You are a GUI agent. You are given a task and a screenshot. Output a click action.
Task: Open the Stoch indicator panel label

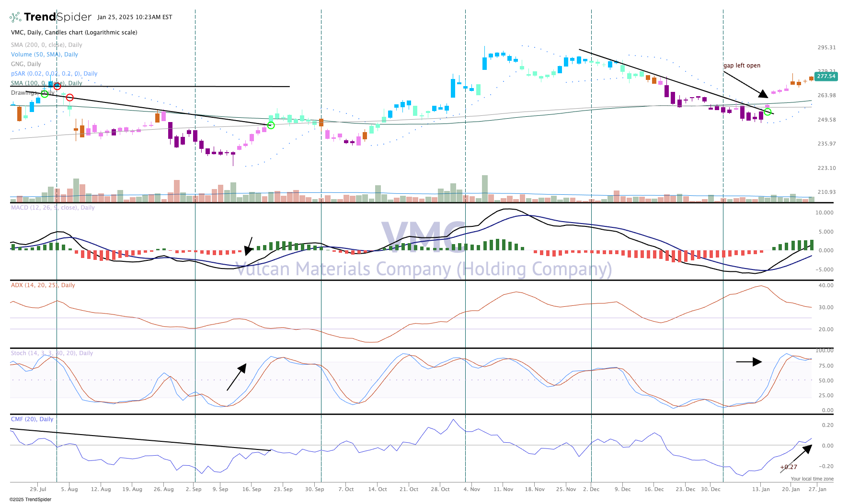click(x=52, y=353)
